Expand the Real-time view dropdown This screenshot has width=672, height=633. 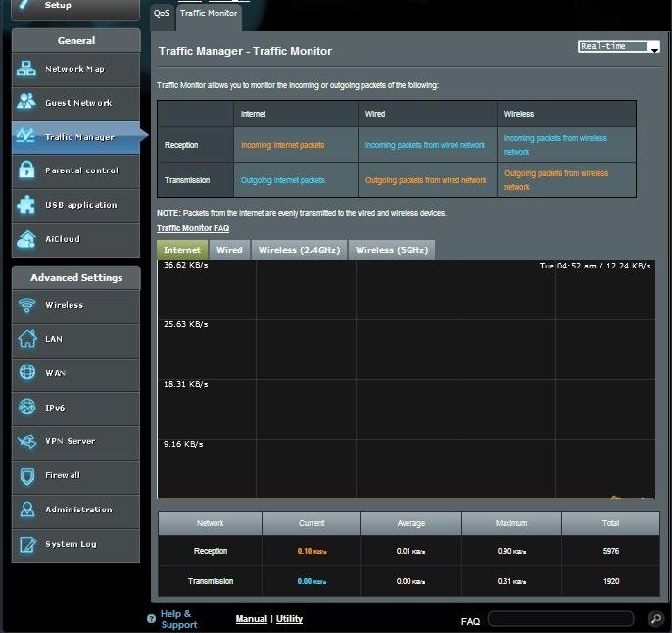619,46
